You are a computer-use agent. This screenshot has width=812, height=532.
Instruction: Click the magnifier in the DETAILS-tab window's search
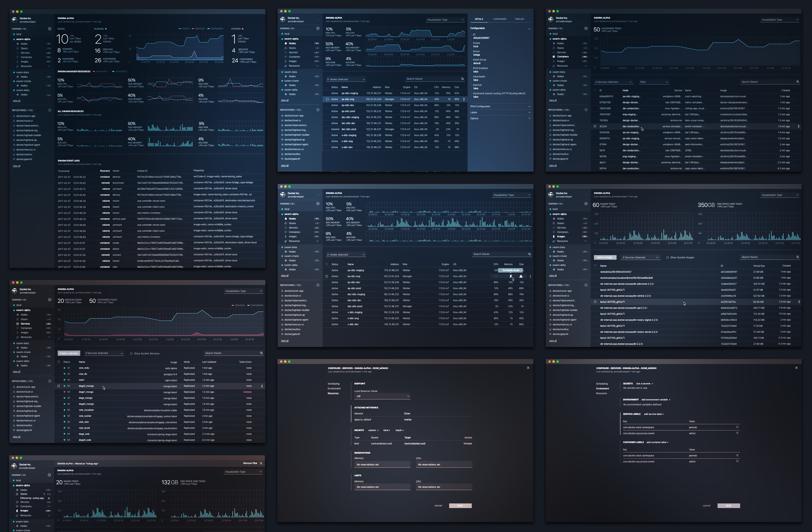[x=463, y=79]
